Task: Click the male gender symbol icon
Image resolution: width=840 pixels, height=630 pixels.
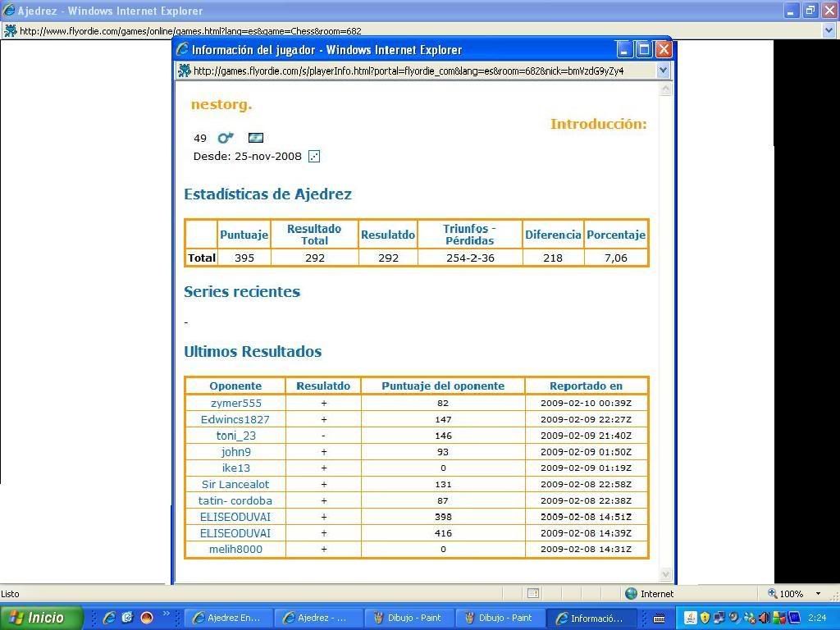Action: 226,138
